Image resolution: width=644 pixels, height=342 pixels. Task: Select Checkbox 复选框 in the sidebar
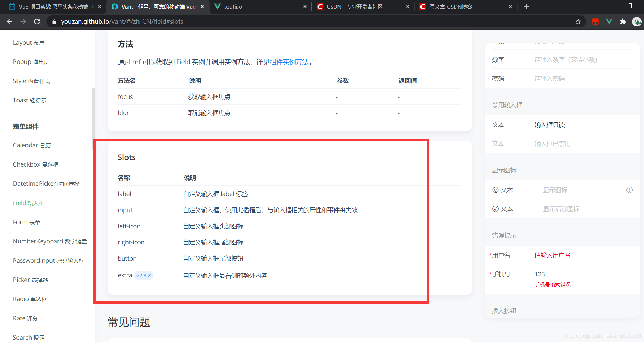click(x=35, y=164)
